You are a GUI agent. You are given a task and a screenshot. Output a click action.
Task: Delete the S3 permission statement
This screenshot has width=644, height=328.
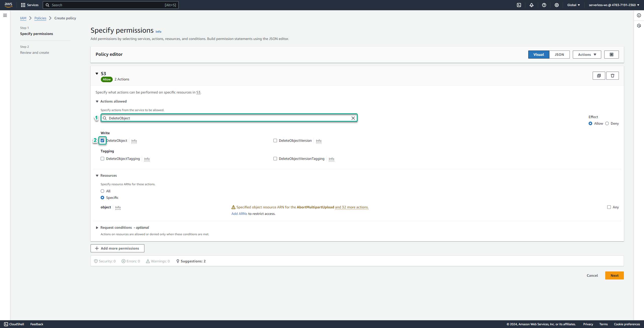click(613, 76)
